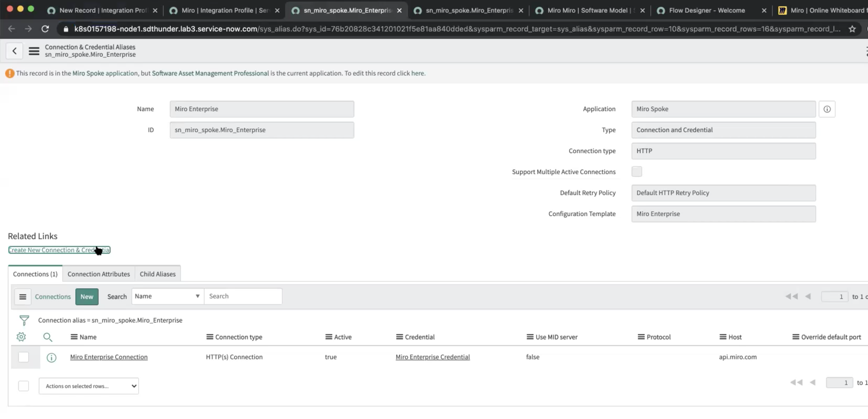Viewport: 868px width, 419px height.
Task: Click browser forward arrow
Action: [28, 29]
